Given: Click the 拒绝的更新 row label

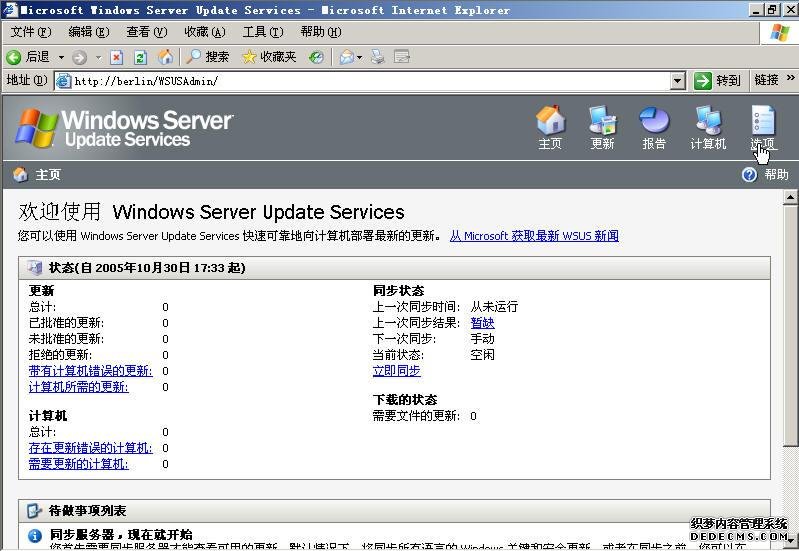Looking at the screenshot, I should point(60,355).
